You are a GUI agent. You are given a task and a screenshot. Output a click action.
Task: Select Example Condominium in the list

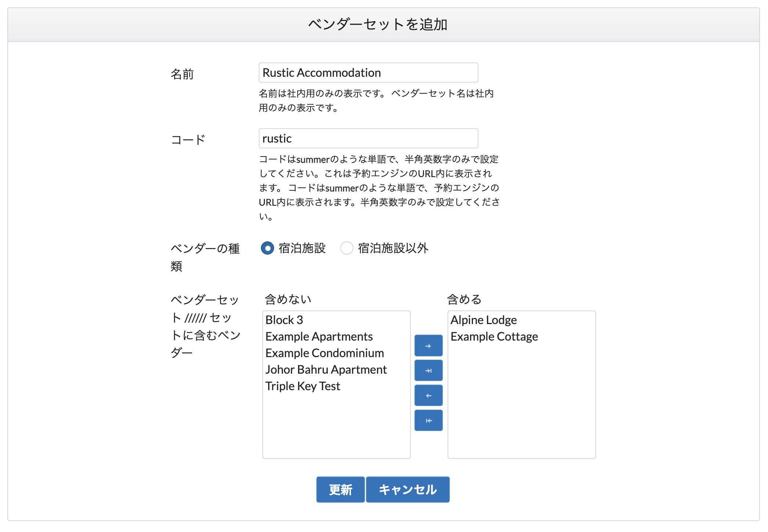(324, 353)
